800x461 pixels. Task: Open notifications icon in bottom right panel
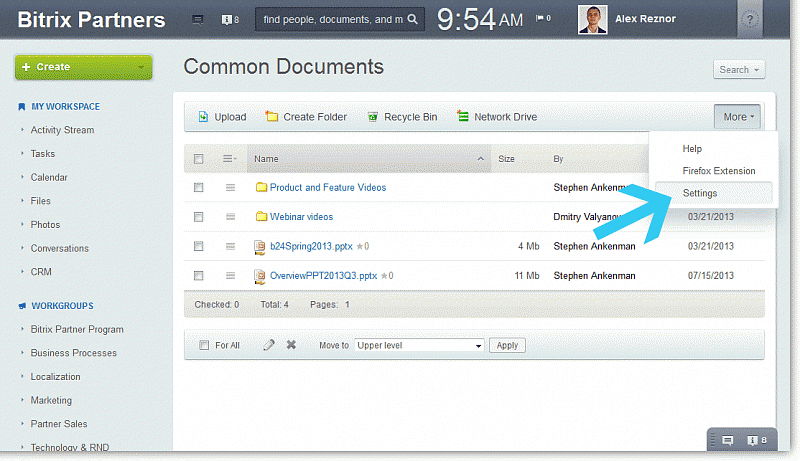[752, 440]
